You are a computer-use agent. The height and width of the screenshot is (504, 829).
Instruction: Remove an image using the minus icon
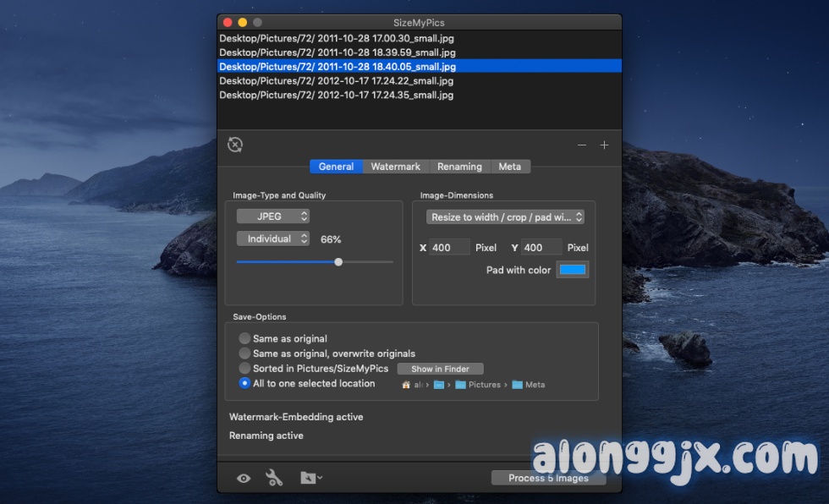[582, 145]
